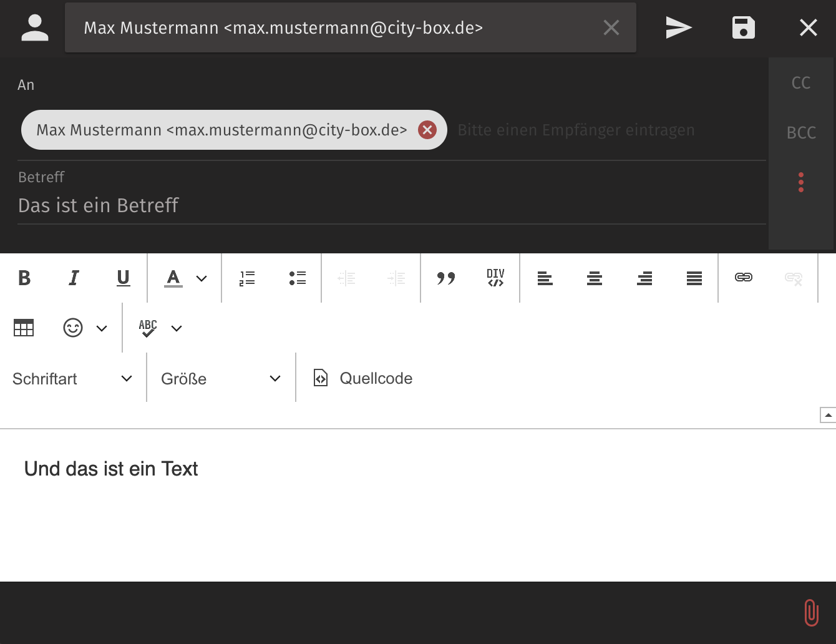The image size is (836, 644).
Task: Toggle underline formatting
Action: pos(124,278)
